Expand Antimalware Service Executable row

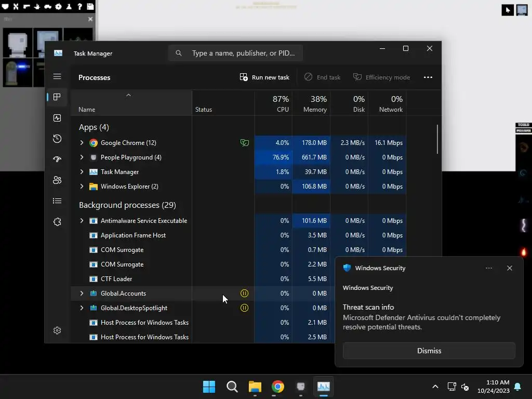82,221
